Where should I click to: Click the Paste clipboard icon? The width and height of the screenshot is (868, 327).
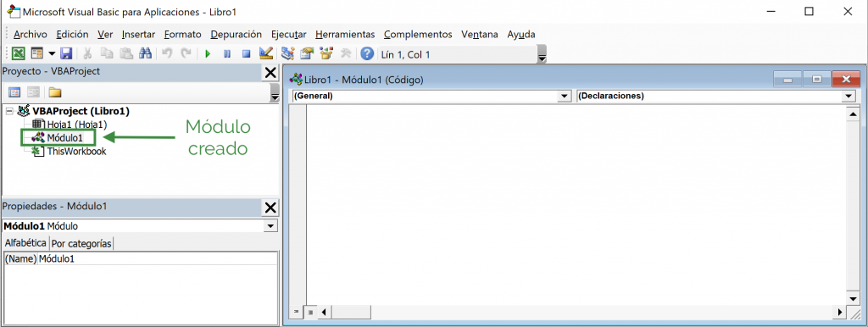127,53
